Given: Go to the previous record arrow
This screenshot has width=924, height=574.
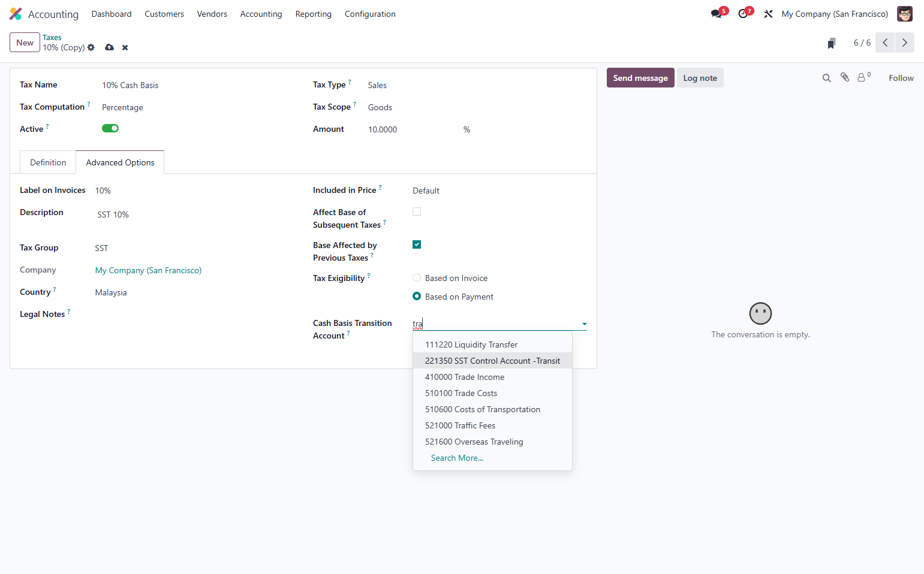Looking at the screenshot, I should pyautogui.click(x=885, y=43).
